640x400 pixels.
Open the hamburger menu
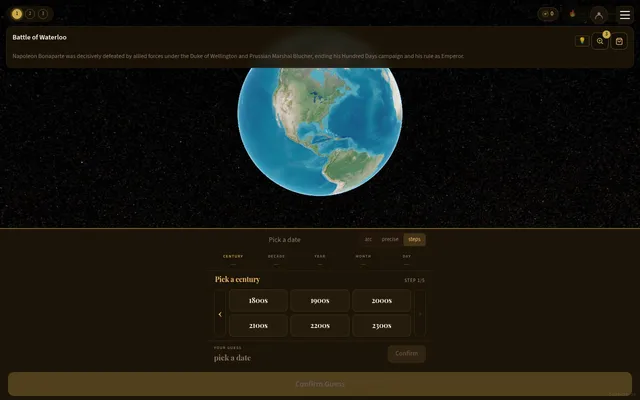pos(624,15)
